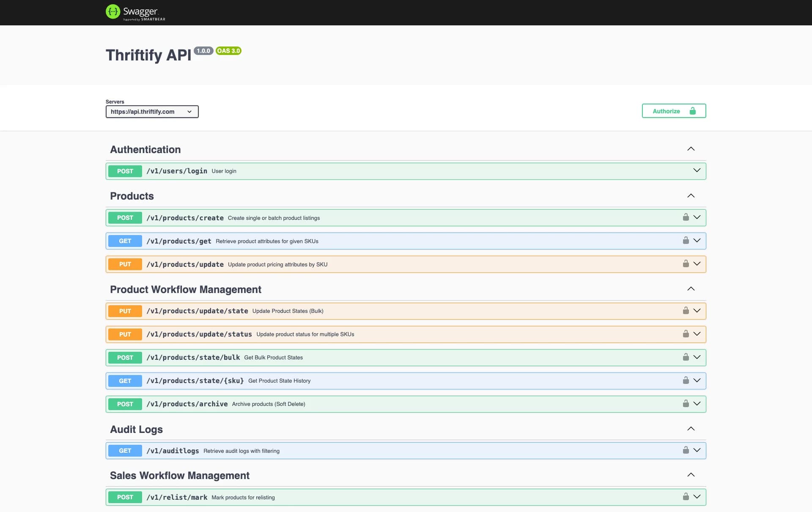812x512 pixels.
Task: Expand /v1/products/update/state with its chevron
Action: (x=697, y=311)
